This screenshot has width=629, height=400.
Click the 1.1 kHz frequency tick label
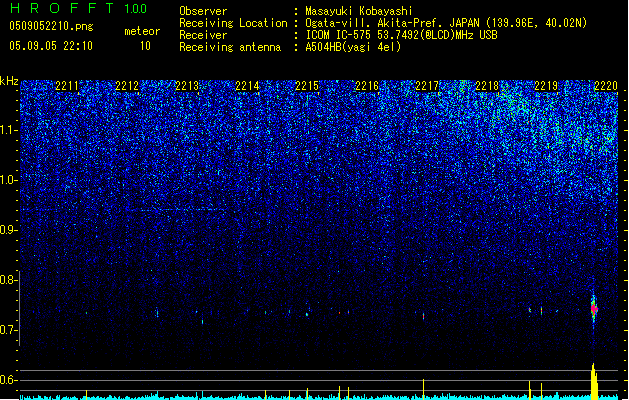[9, 130]
